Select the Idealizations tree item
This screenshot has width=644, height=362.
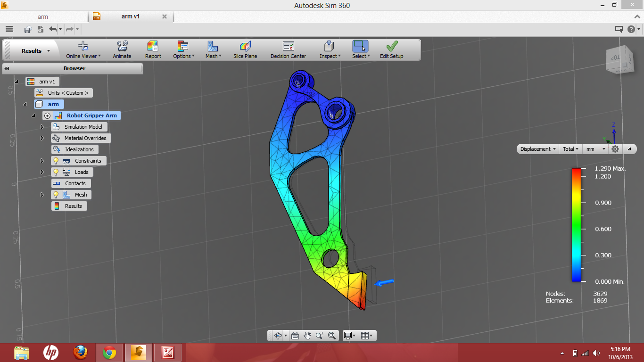[x=75, y=149]
